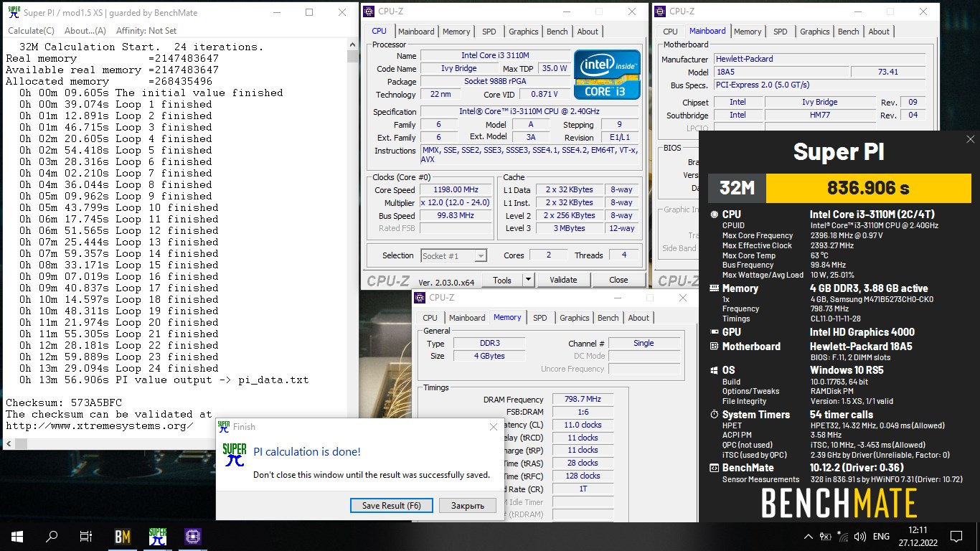The height and width of the screenshot is (551, 980).
Task: Open the Tools button dropdown arrow in CPU-Z
Action: click(528, 280)
